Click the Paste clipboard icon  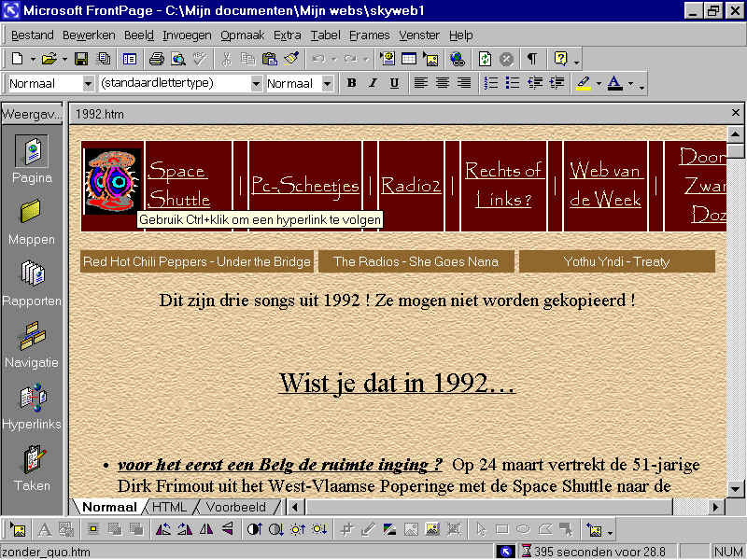(270, 59)
